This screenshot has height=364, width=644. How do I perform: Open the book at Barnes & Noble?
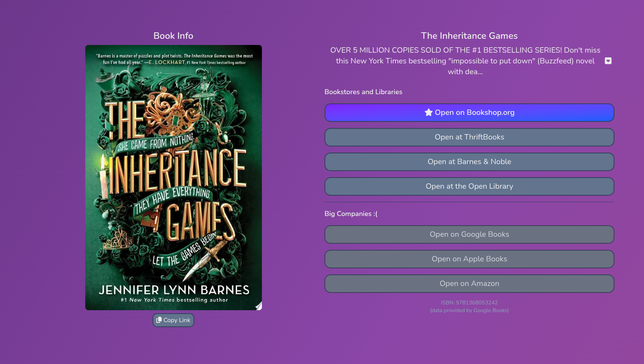[469, 162]
